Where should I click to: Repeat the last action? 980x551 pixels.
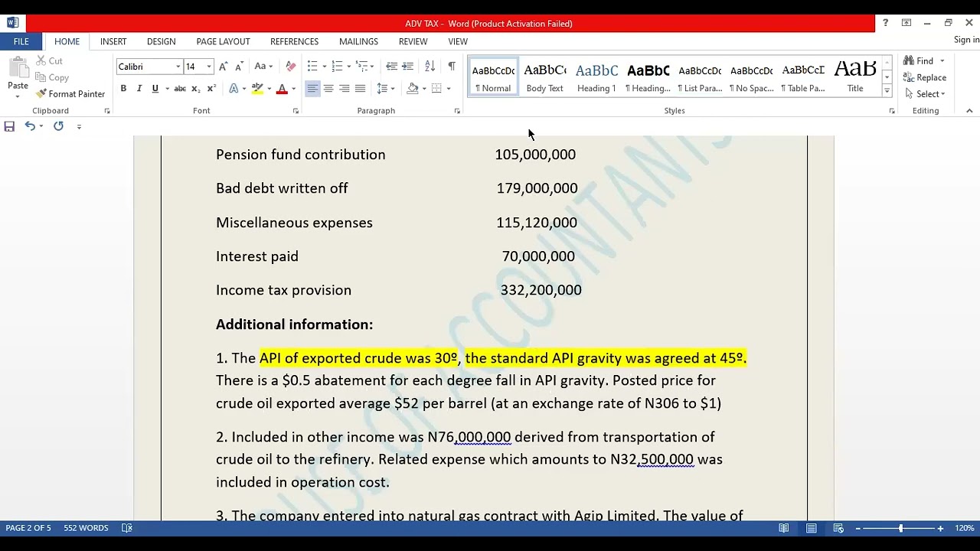pos(58,126)
